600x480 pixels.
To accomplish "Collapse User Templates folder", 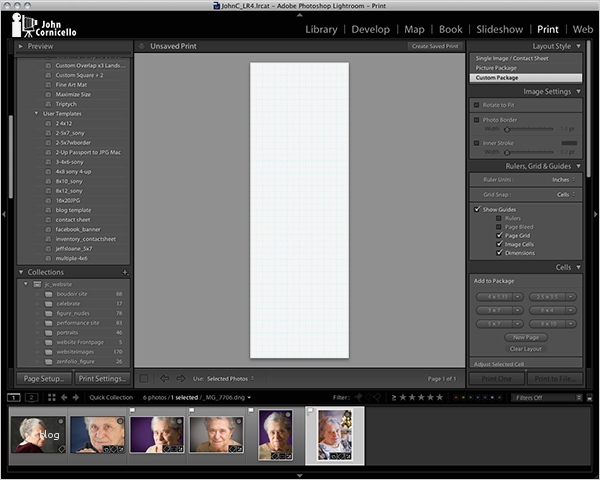I will pyautogui.click(x=36, y=114).
